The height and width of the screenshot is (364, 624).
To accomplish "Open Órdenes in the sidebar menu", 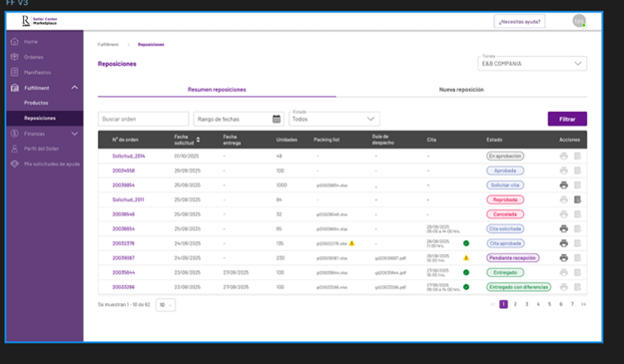I will click(x=33, y=57).
